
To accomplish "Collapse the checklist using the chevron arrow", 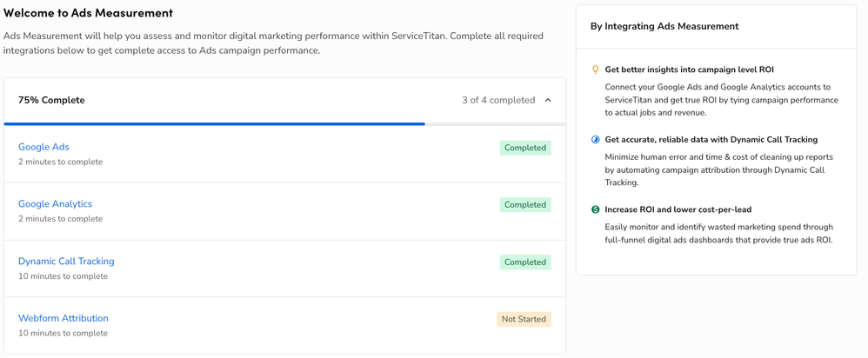I will 548,101.
